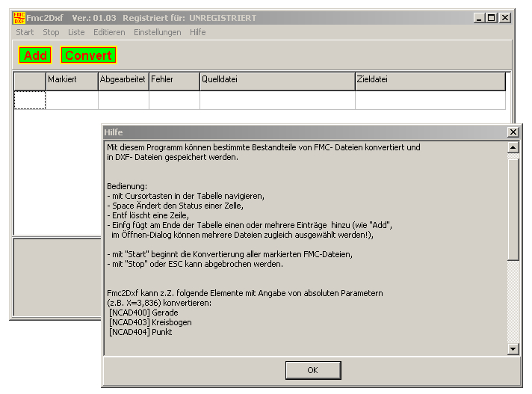Click the Fmc2Dxf application icon in title bar
Viewport: 532px width, 394px height.
(19, 18)
